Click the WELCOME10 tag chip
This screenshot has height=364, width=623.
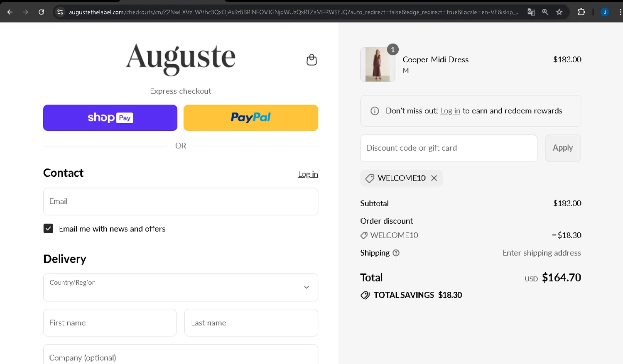tap(401, 178)
